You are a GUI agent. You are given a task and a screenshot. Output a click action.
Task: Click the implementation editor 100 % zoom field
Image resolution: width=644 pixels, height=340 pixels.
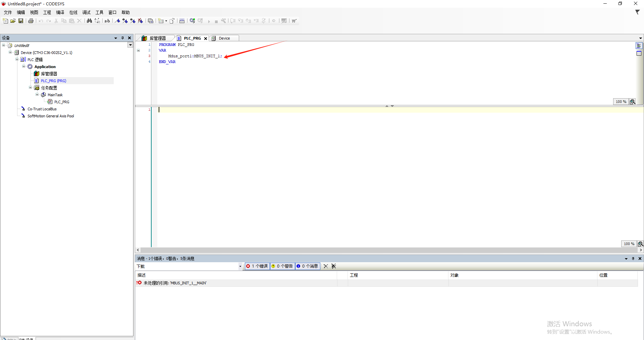click(x=629, y=244)
